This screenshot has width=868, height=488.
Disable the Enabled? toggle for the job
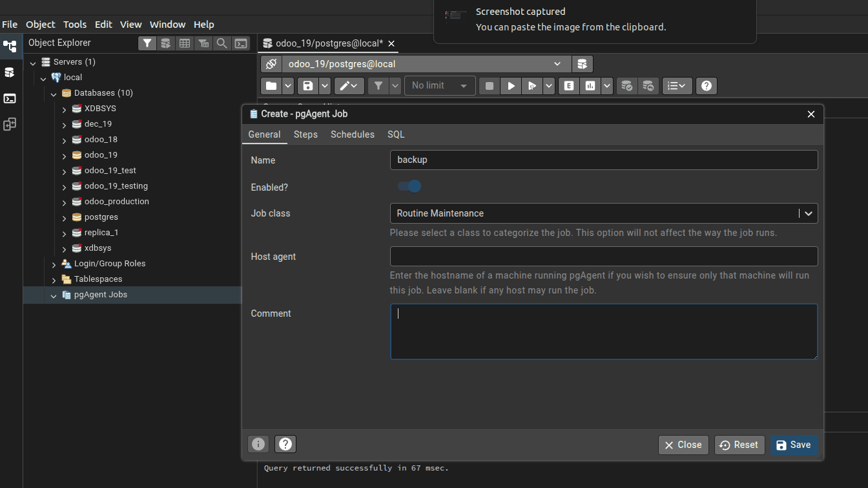[x=409, y=186]
